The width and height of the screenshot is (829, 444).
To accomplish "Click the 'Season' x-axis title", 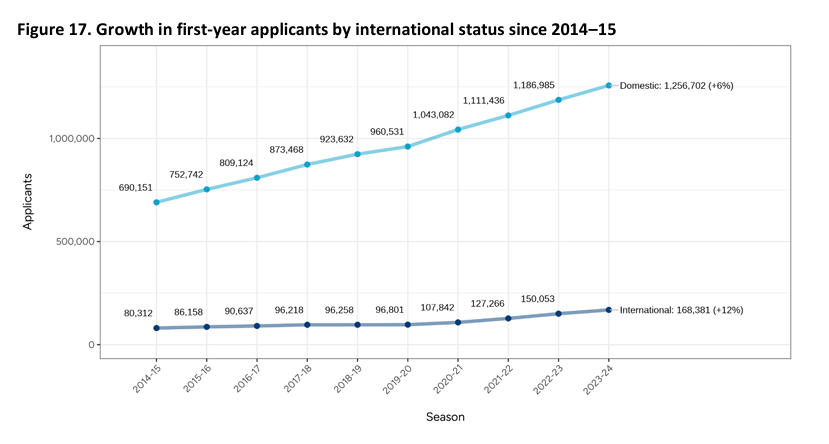I will pyautogui.click(x=445, y=417).
